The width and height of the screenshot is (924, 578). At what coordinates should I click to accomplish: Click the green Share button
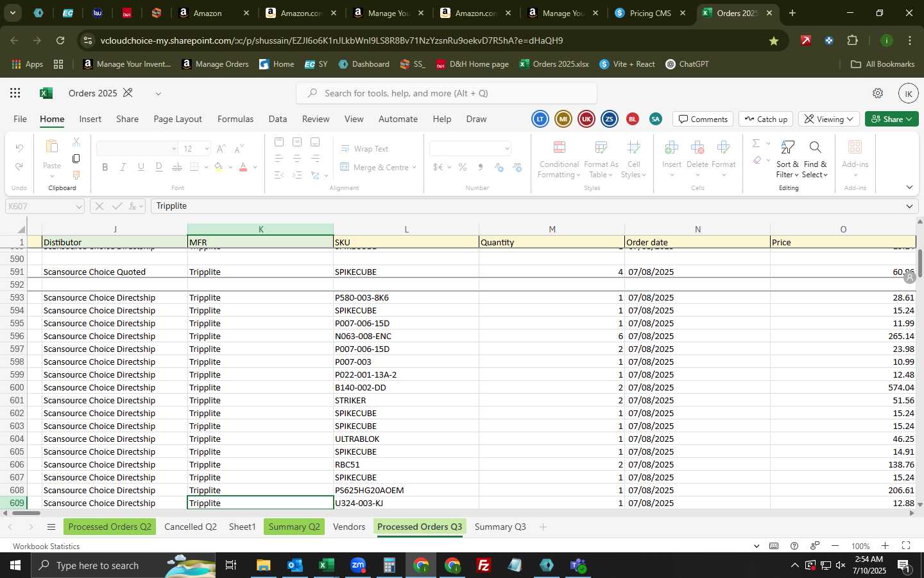(x=892, y=119)
